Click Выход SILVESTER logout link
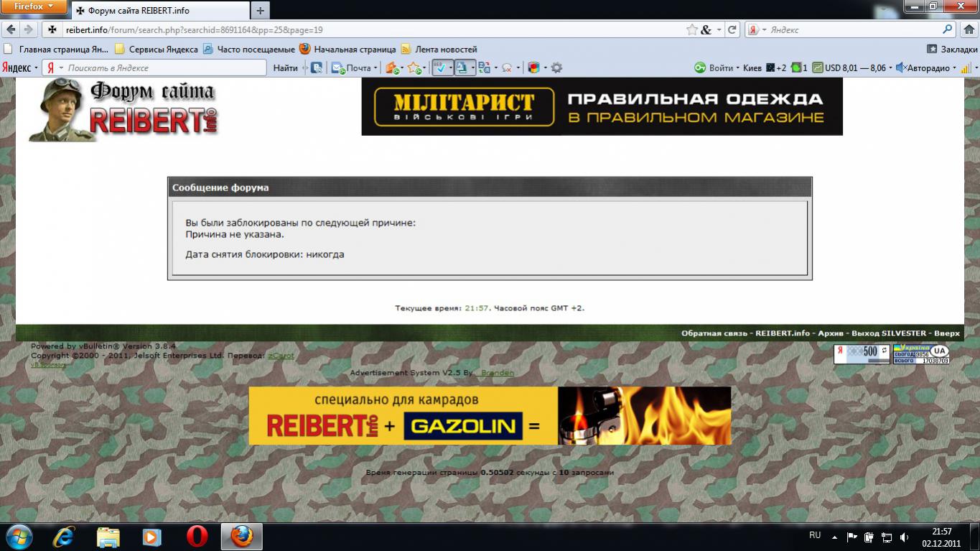 point(890,333)
